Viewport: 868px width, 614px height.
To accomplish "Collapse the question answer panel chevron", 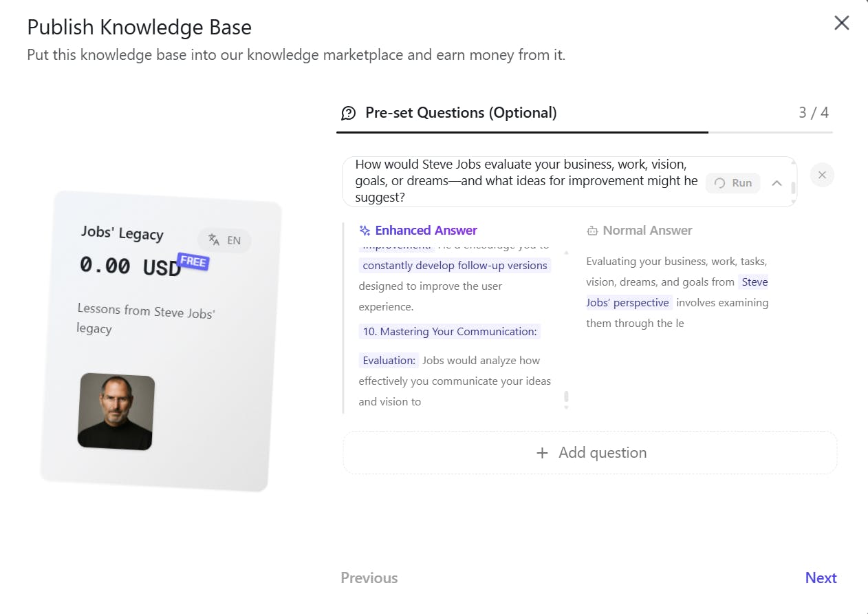I will pos(777,183).
